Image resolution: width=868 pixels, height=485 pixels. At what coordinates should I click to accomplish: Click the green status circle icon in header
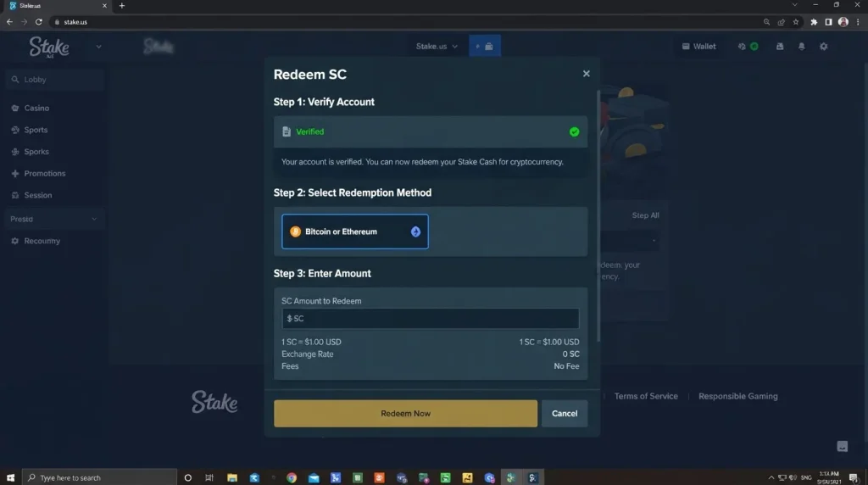pos(754,47)
